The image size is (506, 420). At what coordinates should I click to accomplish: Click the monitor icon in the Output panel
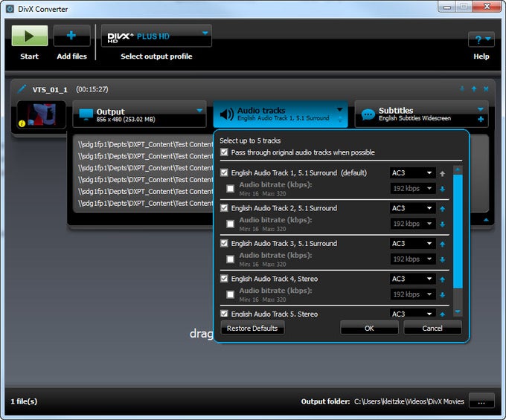coord(86,114)
